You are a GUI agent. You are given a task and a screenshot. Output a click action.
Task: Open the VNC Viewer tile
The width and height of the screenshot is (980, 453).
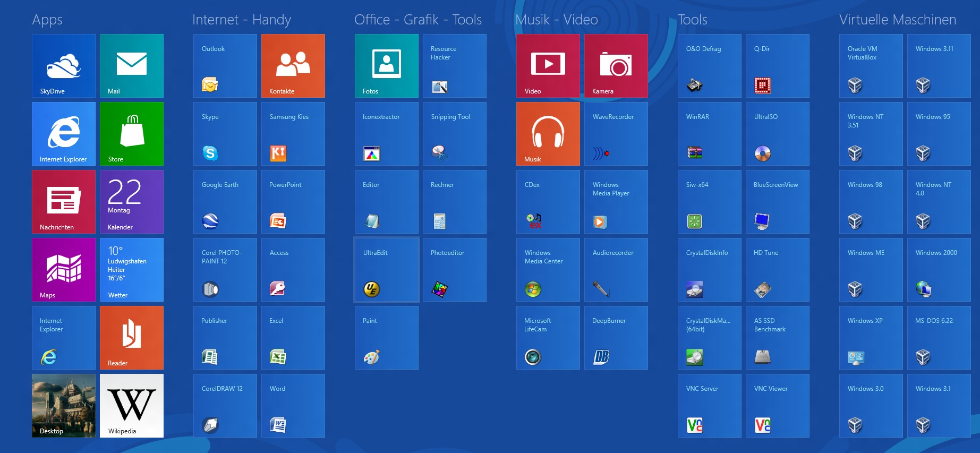click(x=778, y=406)
